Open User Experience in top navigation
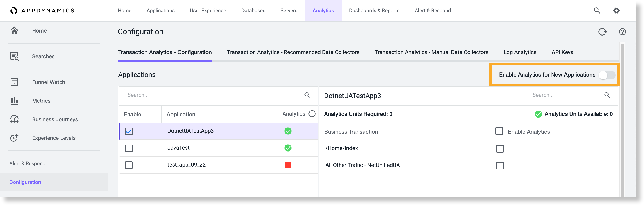Viewport: 644px width, 205px height. (208, 11)
